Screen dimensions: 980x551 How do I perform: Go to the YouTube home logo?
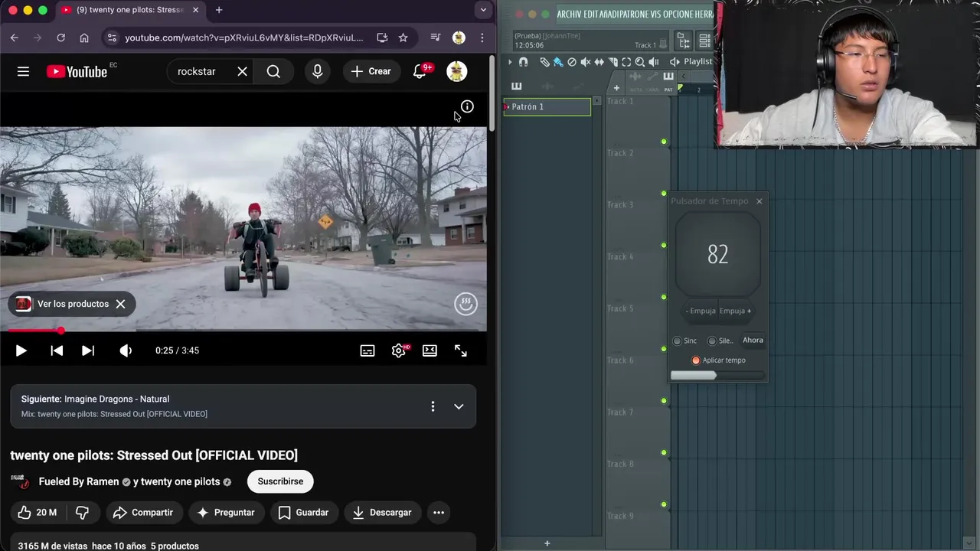click(77, 71)
